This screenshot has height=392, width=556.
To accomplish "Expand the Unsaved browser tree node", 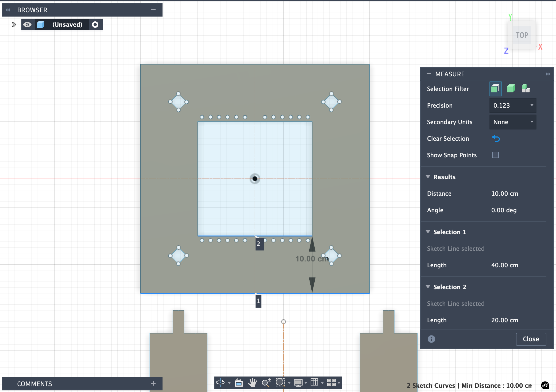I will (14, 25).
